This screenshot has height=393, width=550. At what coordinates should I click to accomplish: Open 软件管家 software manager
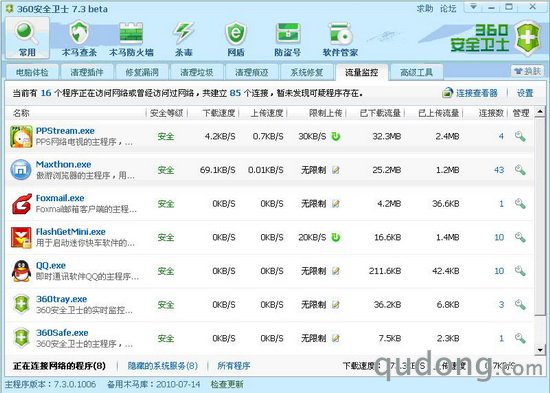click(x=340, y=38)
